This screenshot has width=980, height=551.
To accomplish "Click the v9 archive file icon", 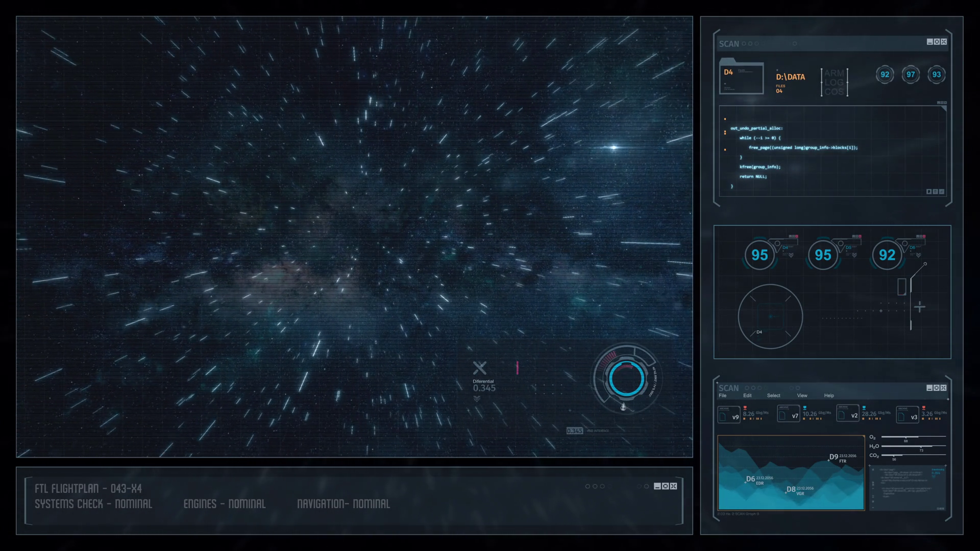I will pos(729,415).
